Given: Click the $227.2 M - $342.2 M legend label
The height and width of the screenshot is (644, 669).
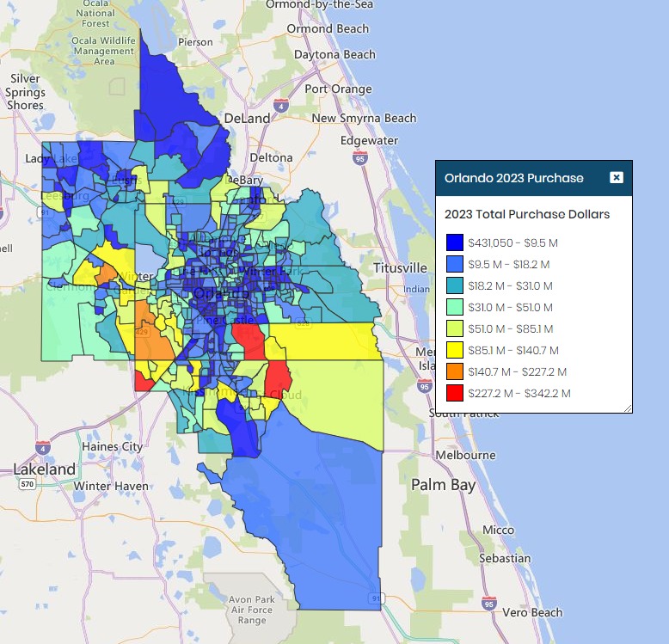Looking at the screenshot, I should 519,394.
